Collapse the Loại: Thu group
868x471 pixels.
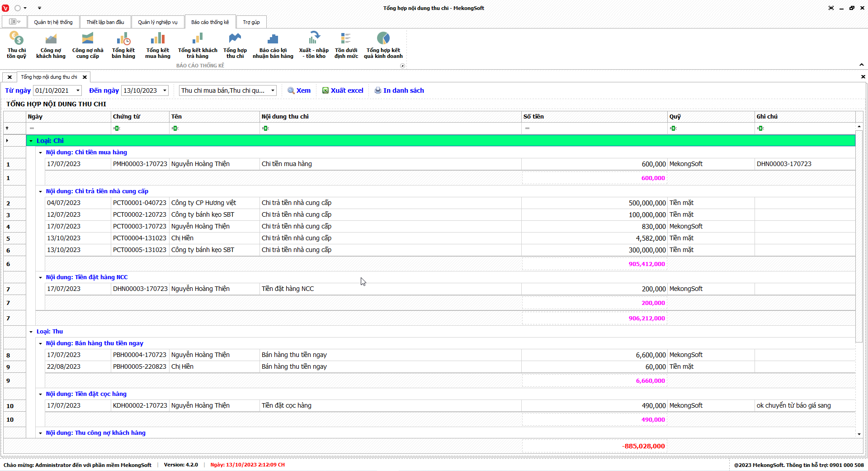tap(31, 332)
